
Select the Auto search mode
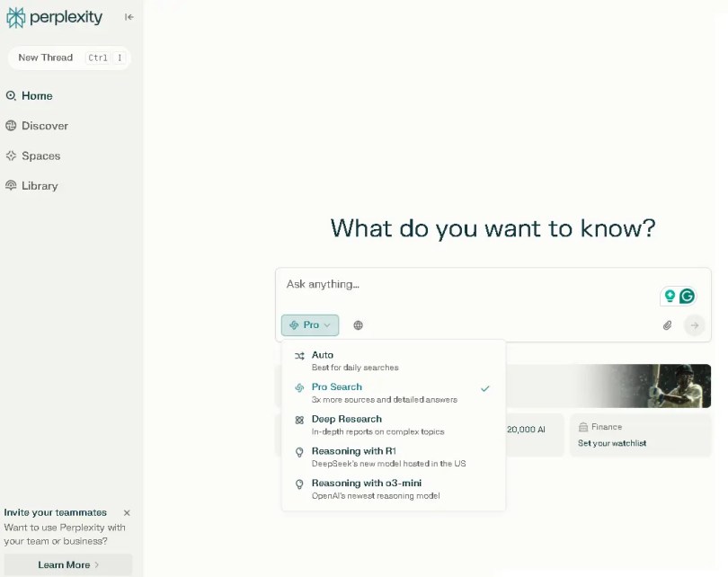tap(394, 360)
